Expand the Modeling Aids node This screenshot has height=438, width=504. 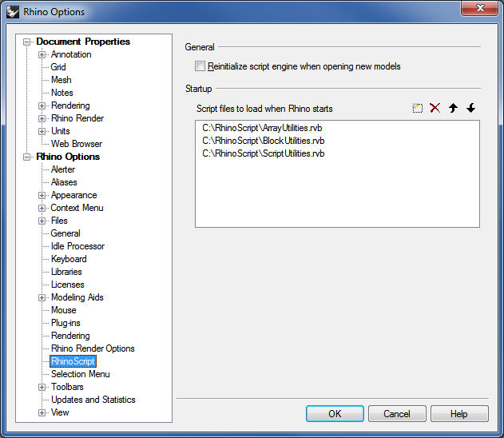(x=42, y=298)
